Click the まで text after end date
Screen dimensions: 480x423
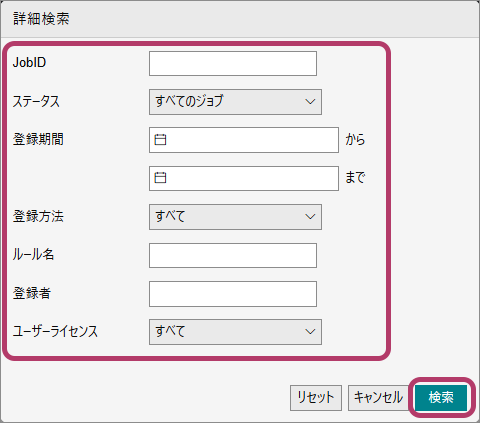click(x=355, y=177)
